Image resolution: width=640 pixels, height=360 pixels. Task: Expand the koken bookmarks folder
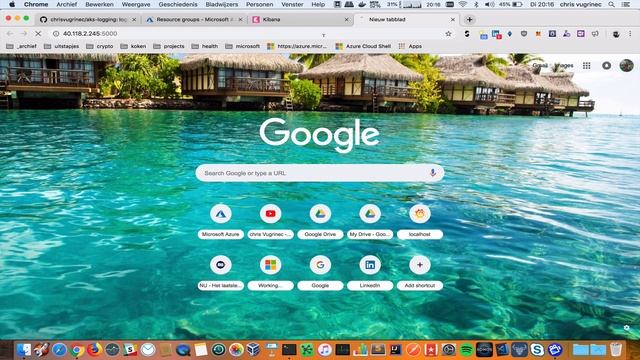click(133, 46)
